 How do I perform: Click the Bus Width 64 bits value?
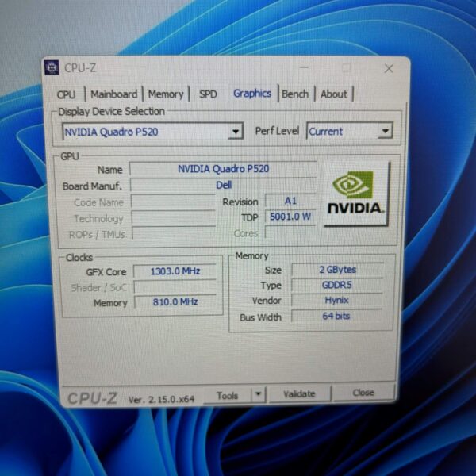point(336,316)
